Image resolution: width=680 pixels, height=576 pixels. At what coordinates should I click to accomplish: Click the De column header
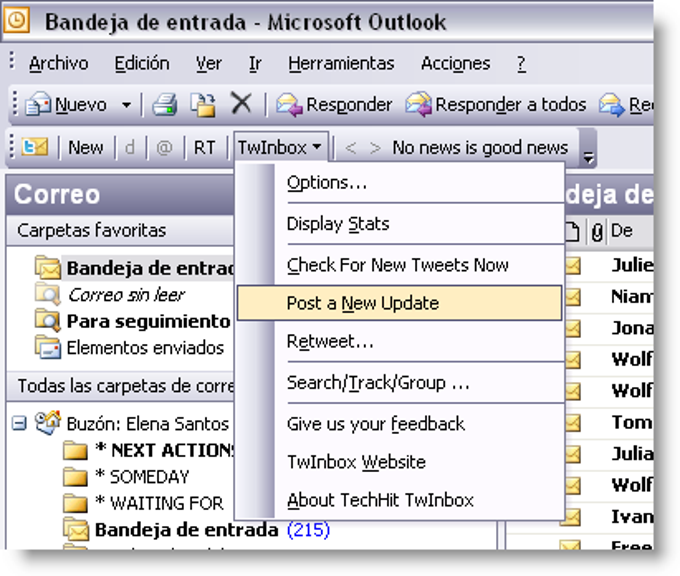621,231
